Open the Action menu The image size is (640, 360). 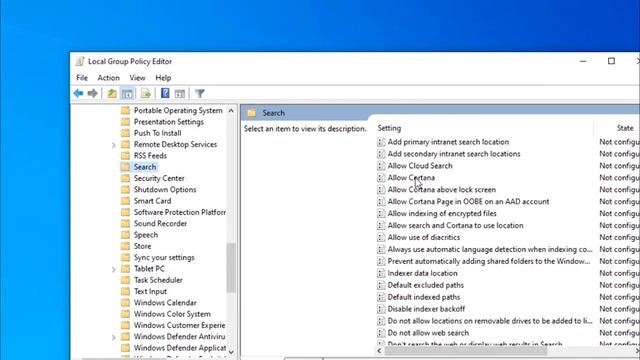pyautogui.click(x=108, y=78)
